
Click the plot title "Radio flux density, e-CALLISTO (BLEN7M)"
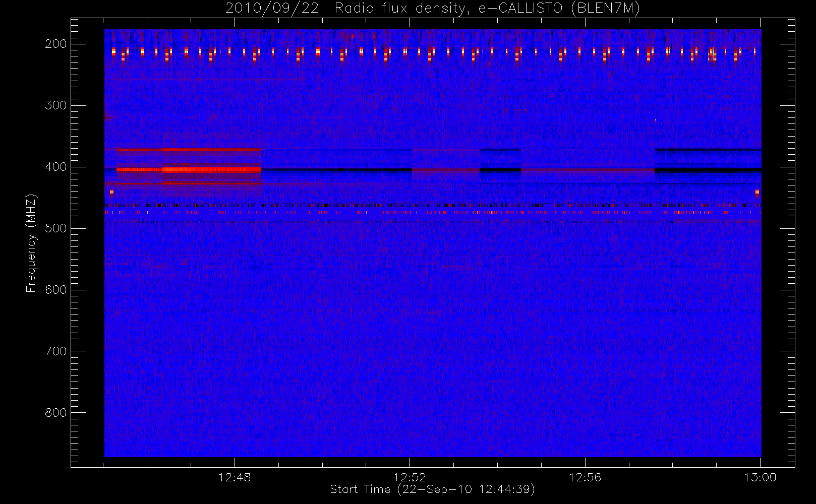[x=487, y=9]
